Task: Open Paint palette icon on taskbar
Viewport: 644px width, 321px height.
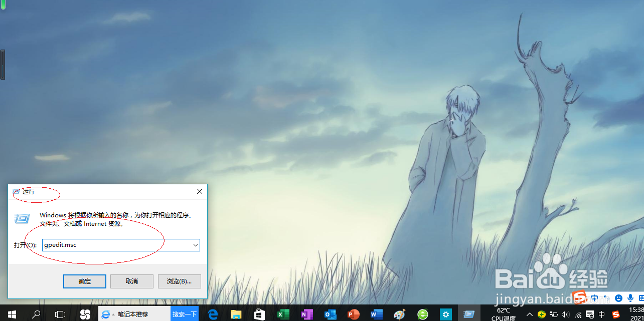Action: 399,314
